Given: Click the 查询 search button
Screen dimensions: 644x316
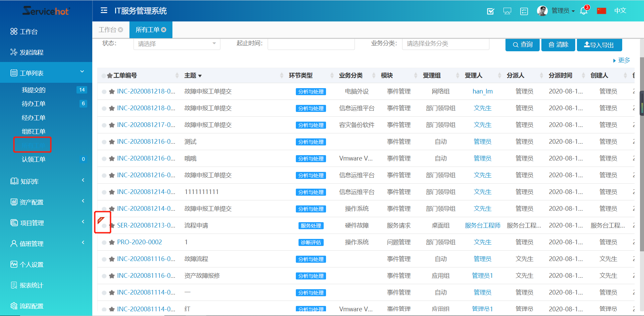Looking at the screenshot, I should pos(522,45).
